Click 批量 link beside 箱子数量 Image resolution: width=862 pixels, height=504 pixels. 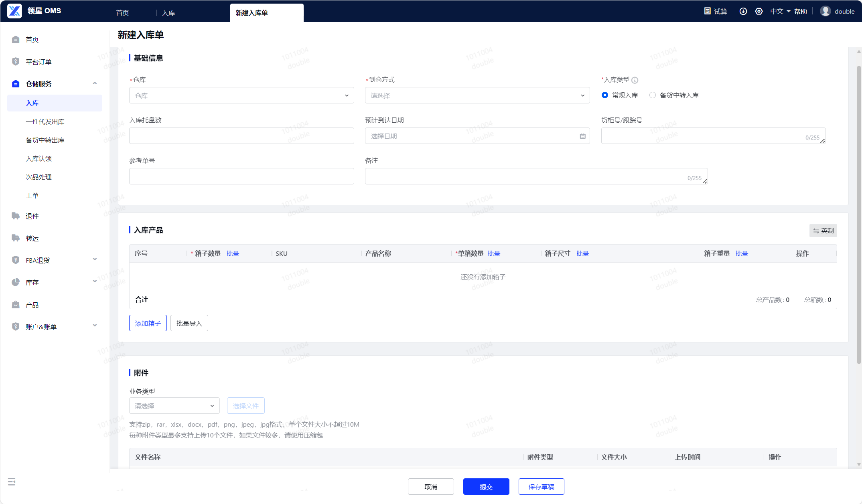coord(233,253)
